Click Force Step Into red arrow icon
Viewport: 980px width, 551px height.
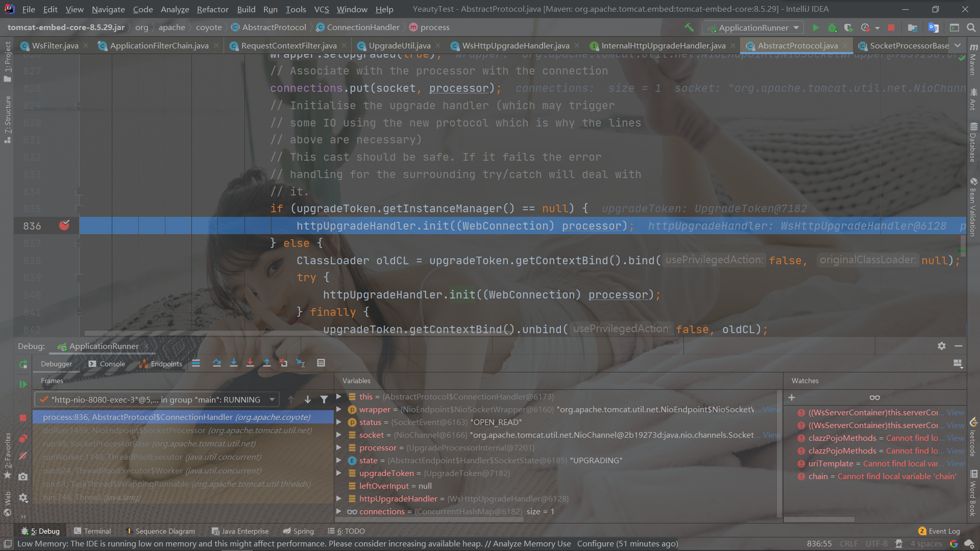pos(250,363)
